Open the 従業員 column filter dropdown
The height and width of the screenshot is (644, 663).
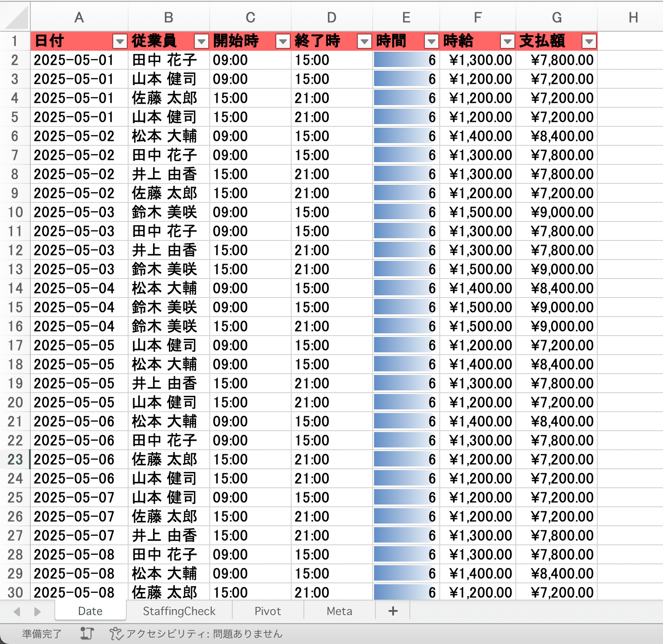[x=201, y=41]
